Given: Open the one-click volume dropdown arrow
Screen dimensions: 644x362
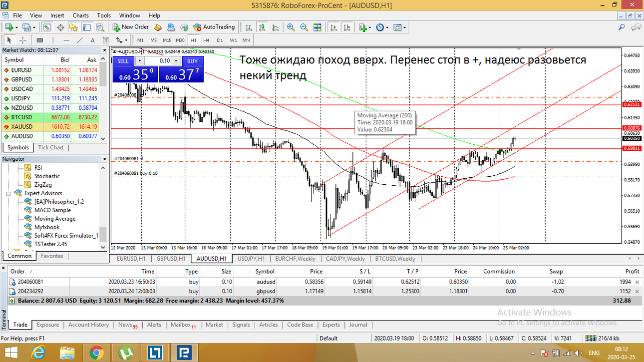Looking at the screenshot, I should [140, 61].
